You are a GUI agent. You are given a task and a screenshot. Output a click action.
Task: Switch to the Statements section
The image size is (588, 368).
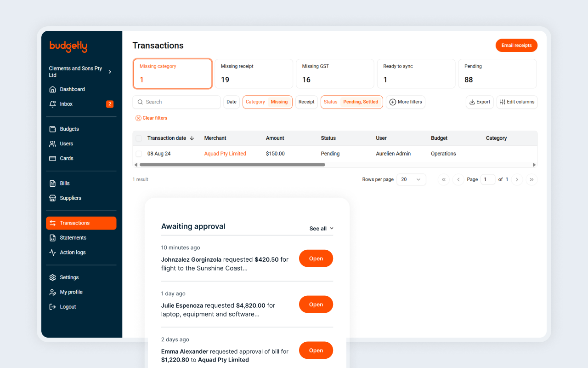tap(73, 237)
